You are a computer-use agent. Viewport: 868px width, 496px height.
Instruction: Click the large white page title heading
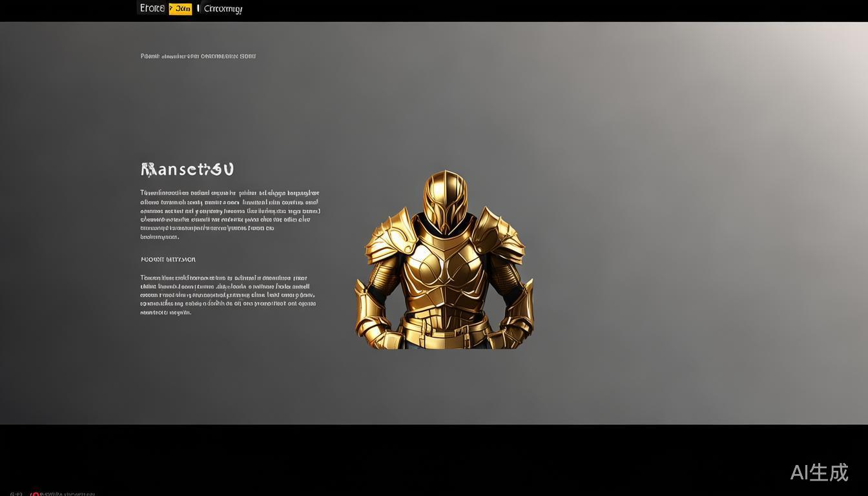coord(187,169)
